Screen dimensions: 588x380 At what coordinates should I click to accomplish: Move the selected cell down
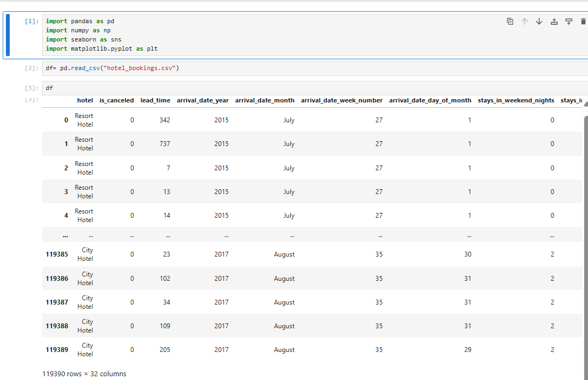[539, 22]
